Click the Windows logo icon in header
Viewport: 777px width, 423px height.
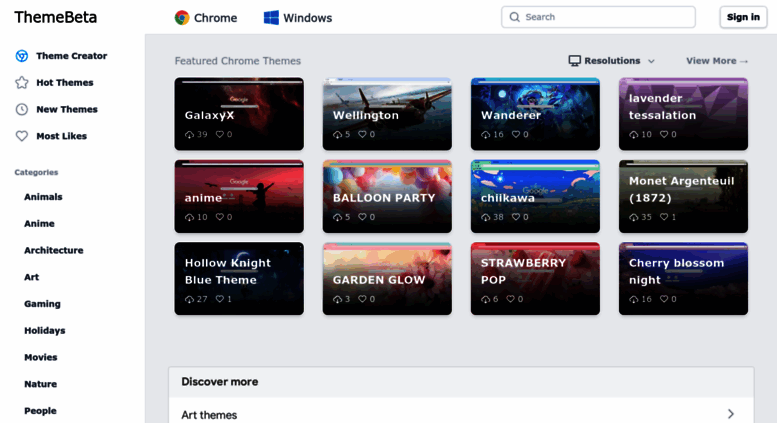271,18
